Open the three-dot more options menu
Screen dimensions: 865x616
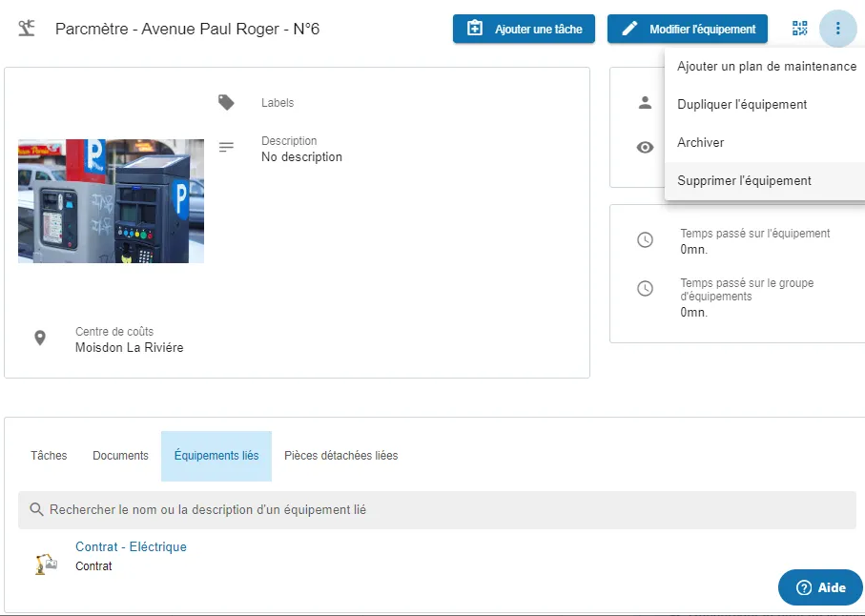837,28
